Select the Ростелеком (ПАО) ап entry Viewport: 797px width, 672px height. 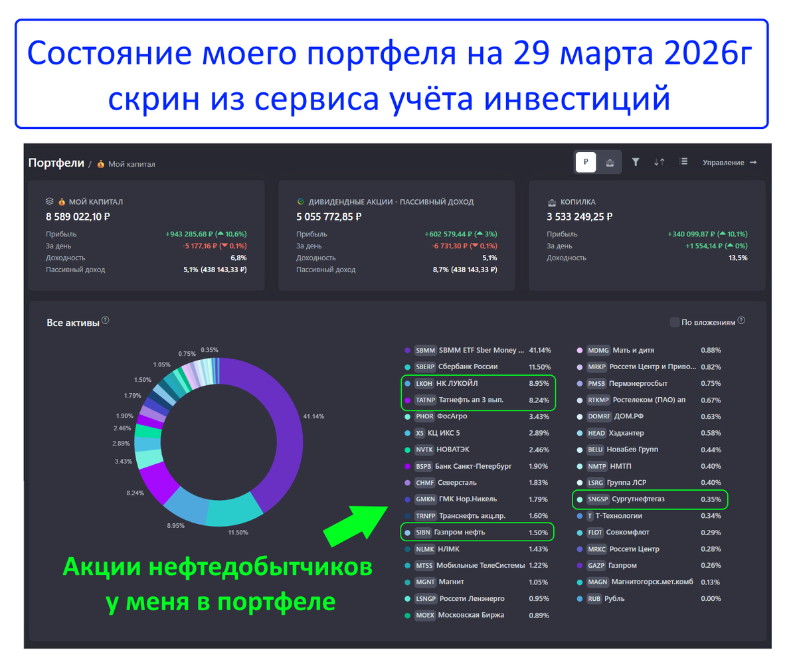pos(649,400)
